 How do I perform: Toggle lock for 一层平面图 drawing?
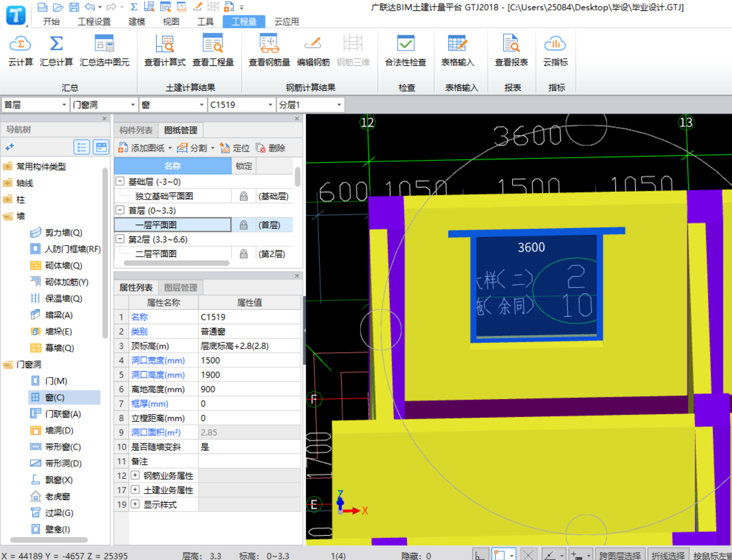click(x=243, y=225)
